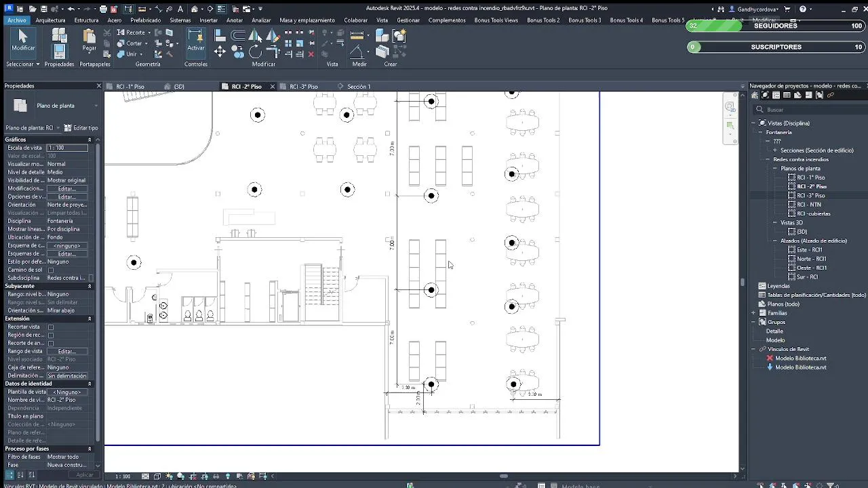Click the Aplicar button in Propiedades

coord(85,475)
